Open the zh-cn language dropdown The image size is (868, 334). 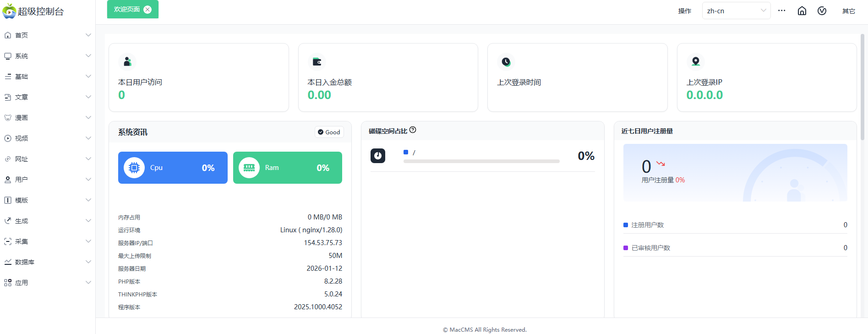736,11
